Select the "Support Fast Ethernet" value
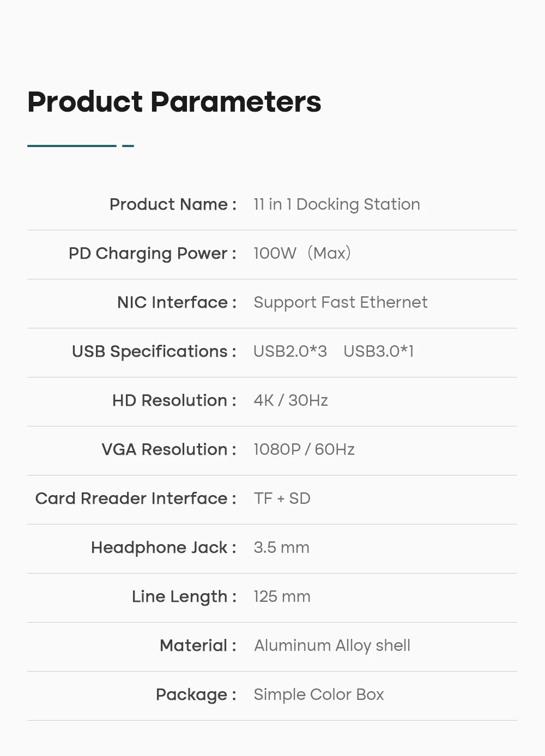 pyautogui.click(x=341, y=302)
